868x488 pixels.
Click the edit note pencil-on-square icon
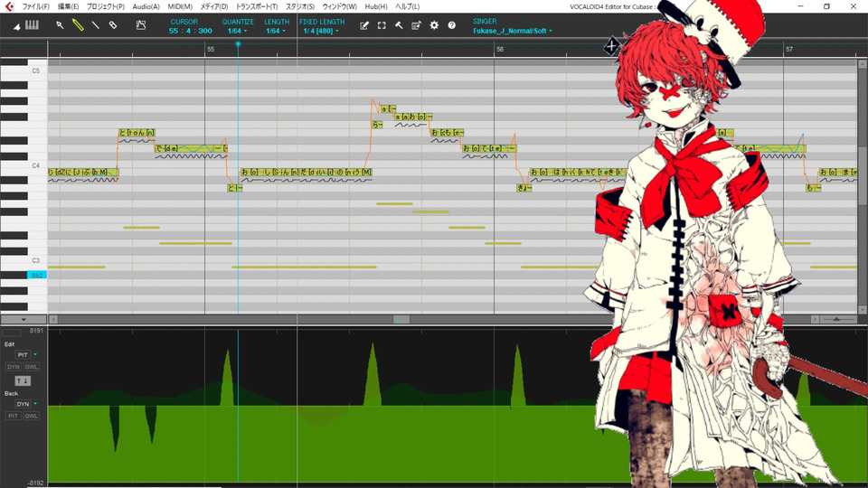pyautogui.click(x=364, y=25)
